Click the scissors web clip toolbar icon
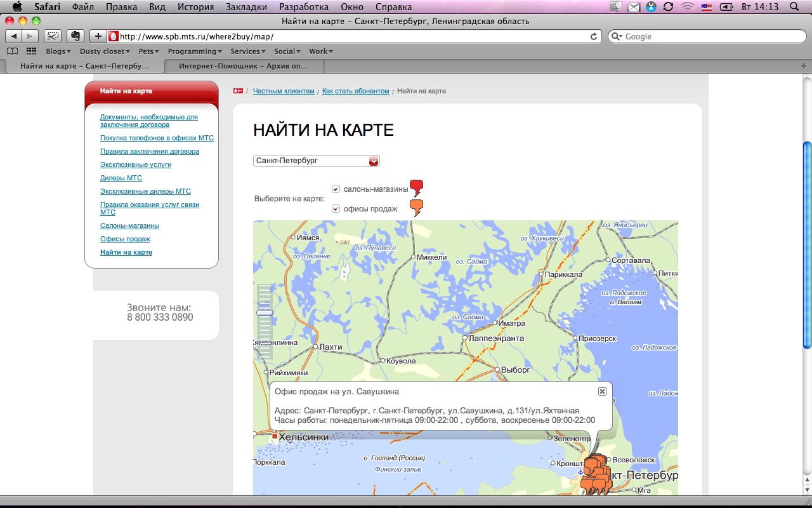The width and height of the screenshot is (812, 508). click(53, 36)
